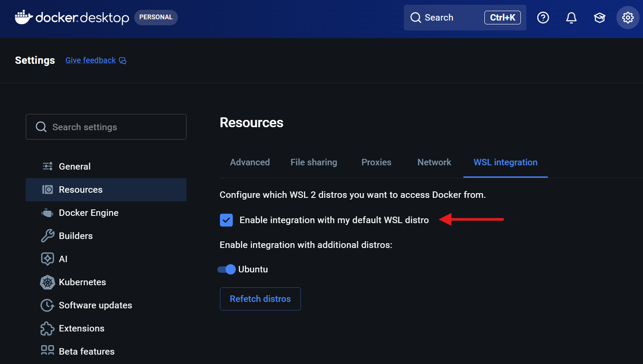Open Resources settings section
The width and height of the screenshot is (643, 364).
pos(106,190)
